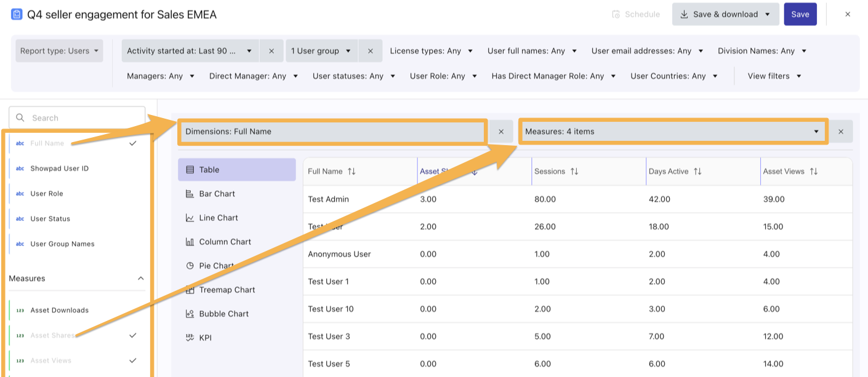Select the Bar Chart visualization icon
Viewport: 868px width, 377px height.
190,194
